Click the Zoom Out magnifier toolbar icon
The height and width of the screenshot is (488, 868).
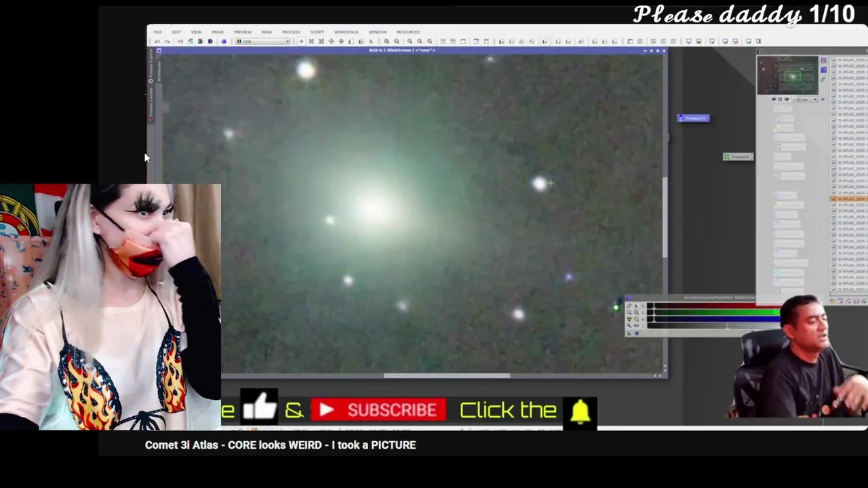396,41
